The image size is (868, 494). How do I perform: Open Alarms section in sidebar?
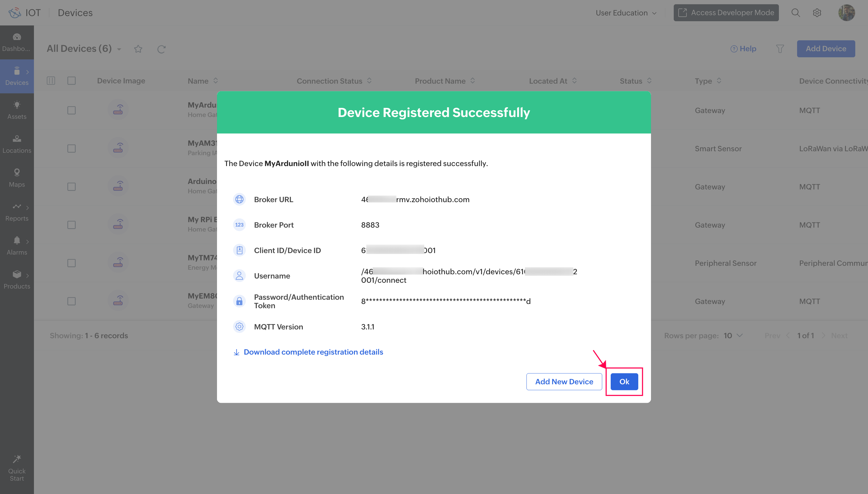click(17, 246)
